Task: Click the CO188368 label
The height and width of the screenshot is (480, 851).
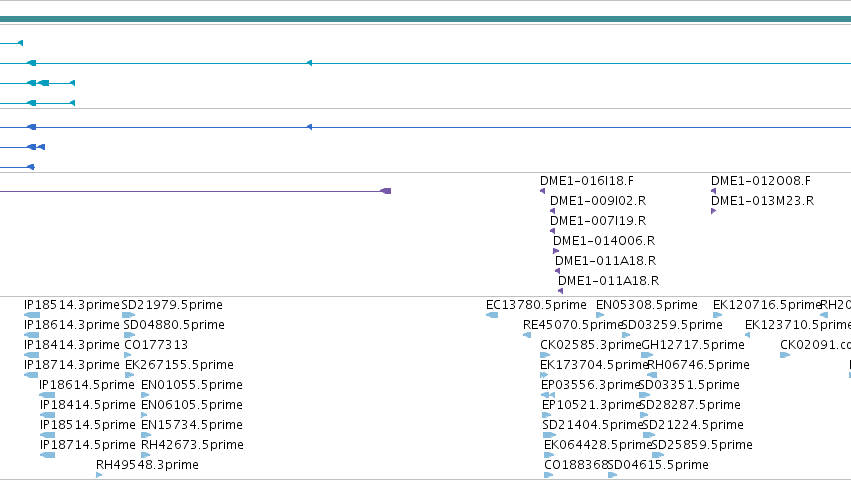Action: [x=576, y=465]
